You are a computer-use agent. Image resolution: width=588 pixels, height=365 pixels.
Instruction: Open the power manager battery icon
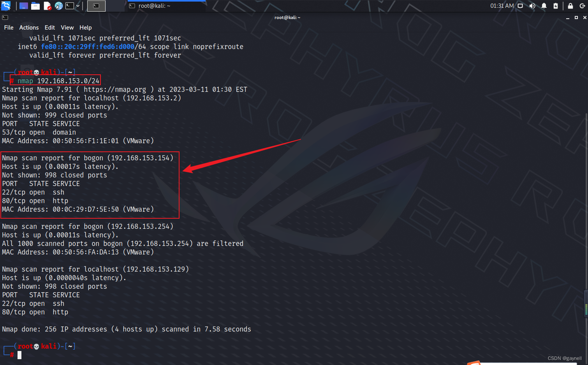pos(556,6)
